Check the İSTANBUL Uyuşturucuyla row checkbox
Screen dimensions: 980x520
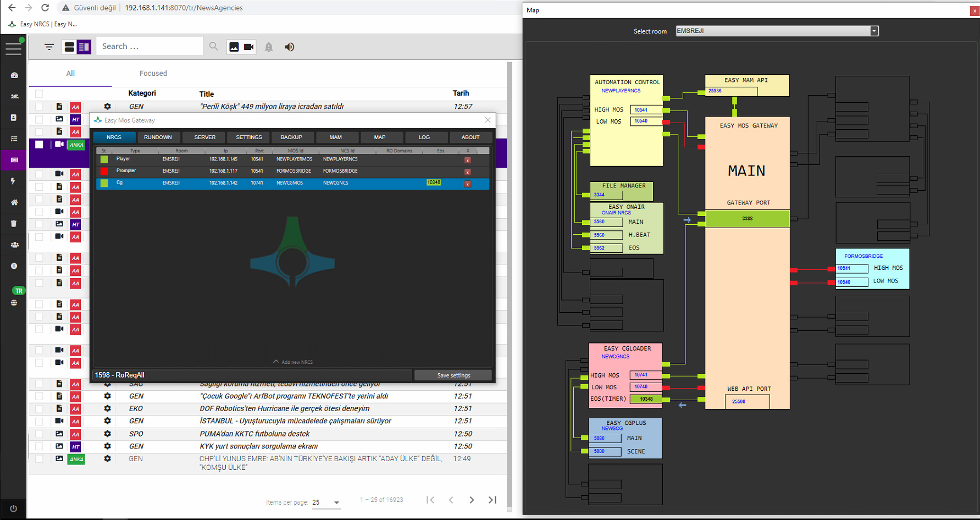[39, 422]
